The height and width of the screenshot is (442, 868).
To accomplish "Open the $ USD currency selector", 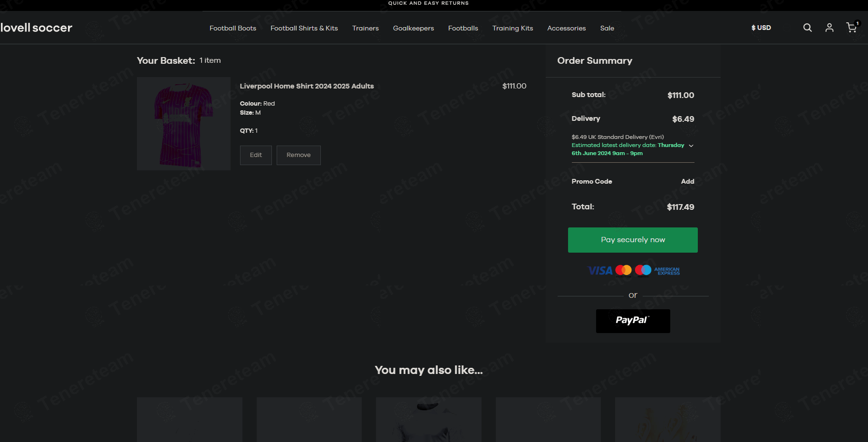I will [761, 28].
